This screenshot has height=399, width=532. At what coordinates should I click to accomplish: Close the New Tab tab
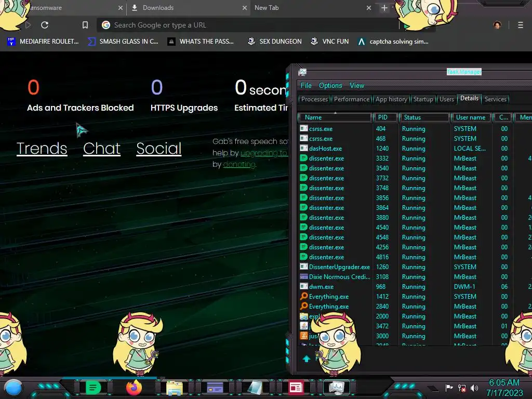click(x=369, y=8)
